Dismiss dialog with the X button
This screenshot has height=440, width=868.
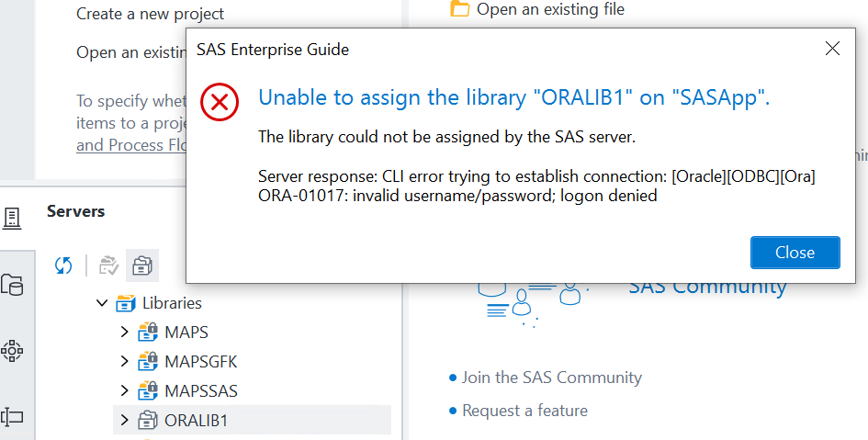click(832, 49)
